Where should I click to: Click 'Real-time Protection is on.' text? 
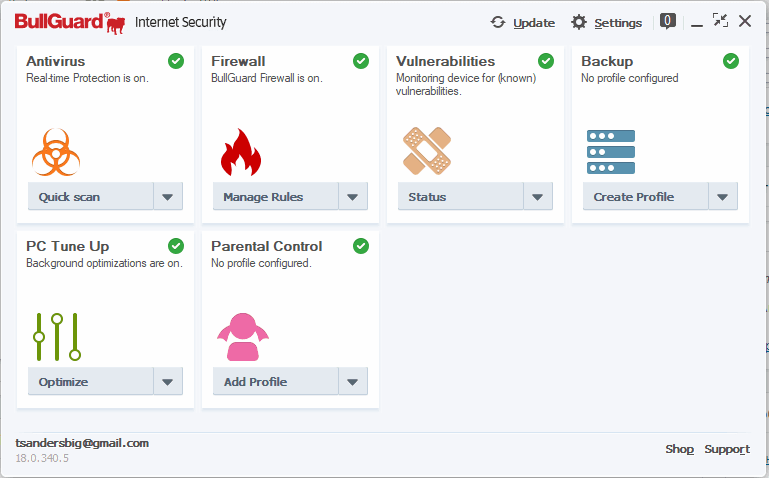pyautogui.click(x=87, y=78)
